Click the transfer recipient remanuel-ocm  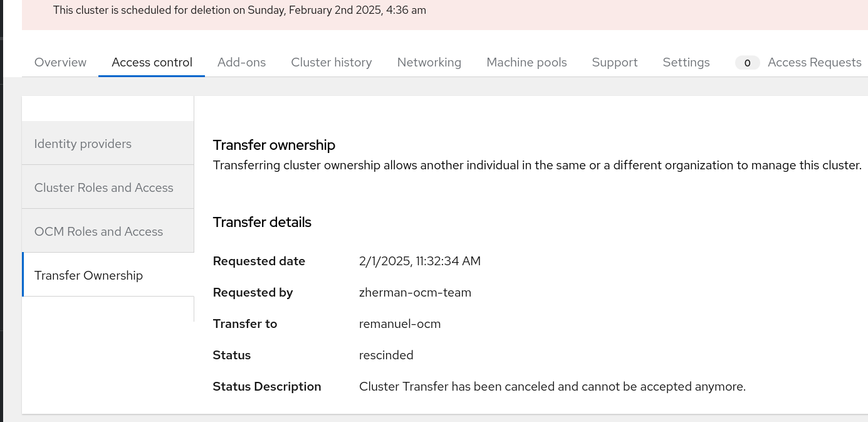(x=400, y=324)
